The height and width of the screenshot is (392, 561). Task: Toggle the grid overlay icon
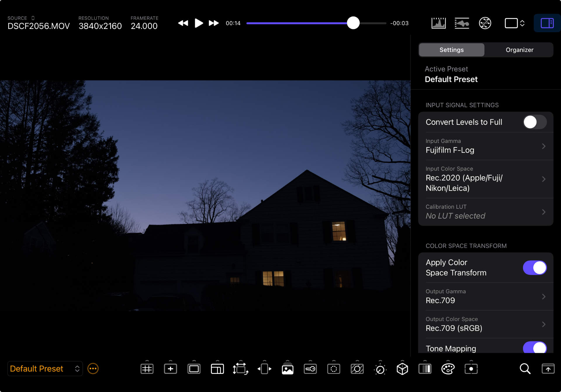[147, 369]
